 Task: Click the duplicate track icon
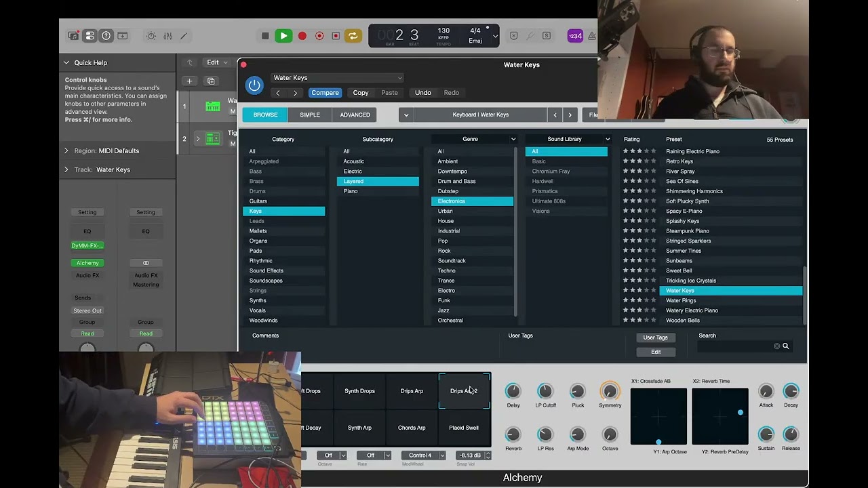(x=211, y=81)
